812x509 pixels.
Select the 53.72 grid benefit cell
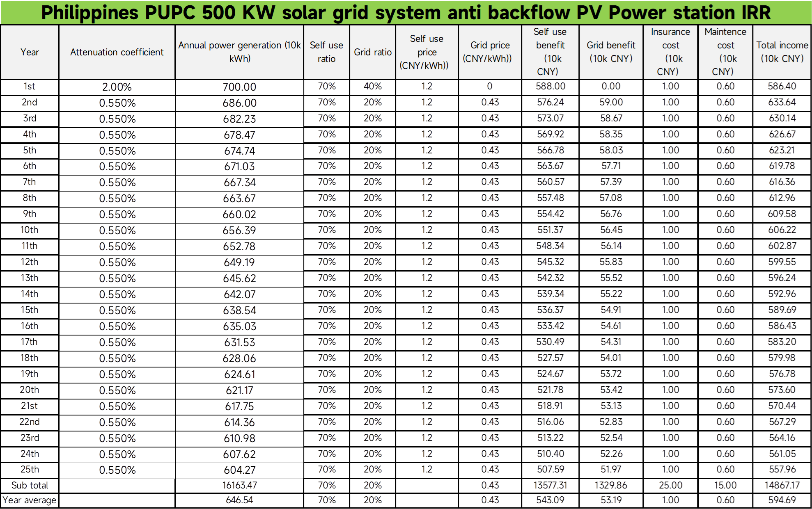(611, 374)
